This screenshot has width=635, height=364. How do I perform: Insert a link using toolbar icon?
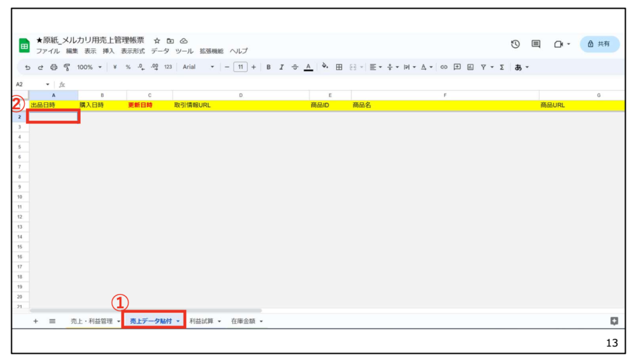pos(443,67)
